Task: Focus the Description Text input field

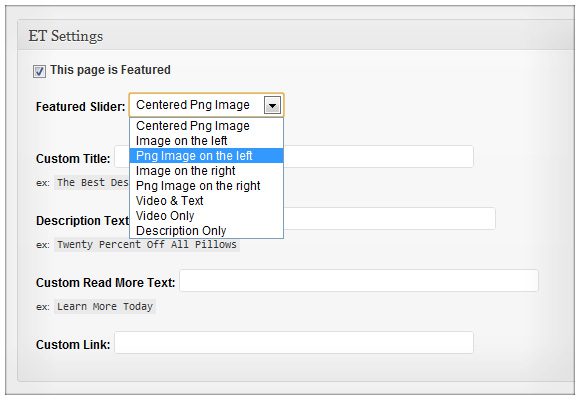Action: pyautogui.click(x=389, y=219)
